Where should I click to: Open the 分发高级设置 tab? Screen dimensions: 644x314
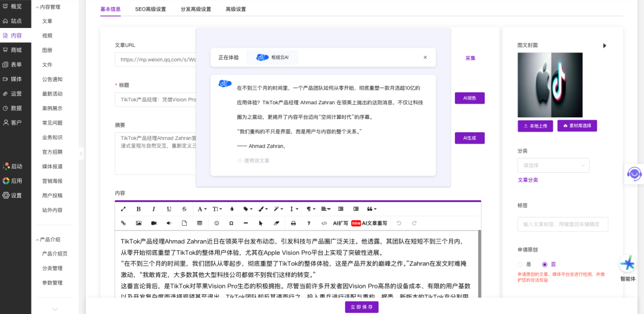[x=196, y=10]
